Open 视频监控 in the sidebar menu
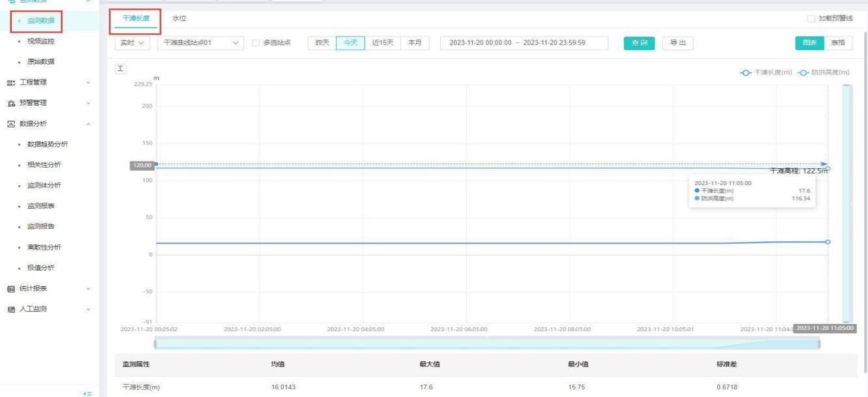This screenshot has width=868, height=397. [x=40, y=41]
